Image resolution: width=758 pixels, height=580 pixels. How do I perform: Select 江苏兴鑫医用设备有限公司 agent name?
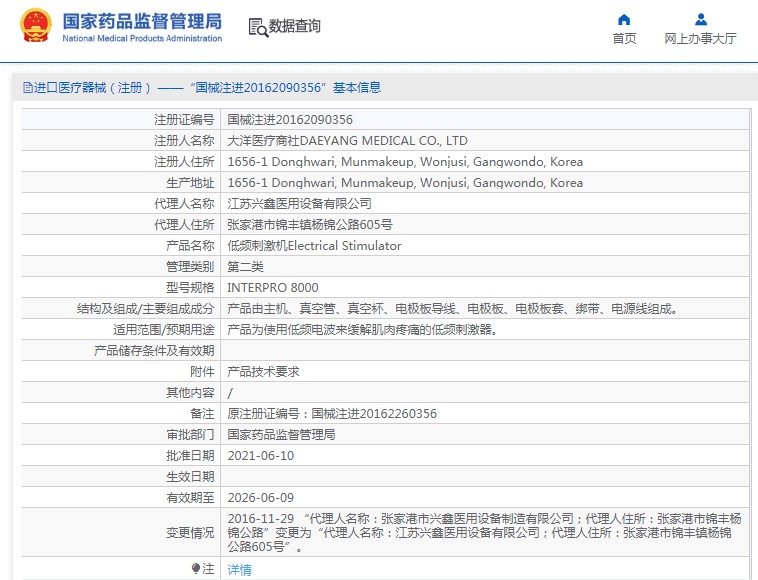(x=299, y=203)
